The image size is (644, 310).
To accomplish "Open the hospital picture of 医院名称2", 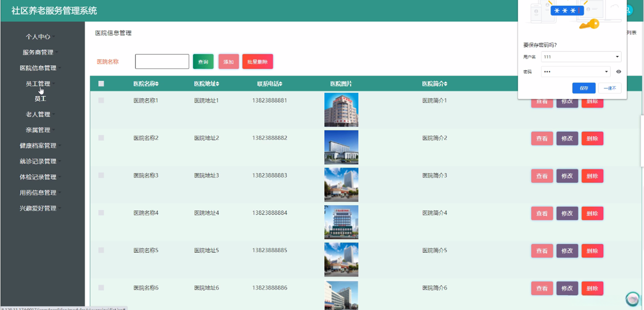I will click(341, 147).
